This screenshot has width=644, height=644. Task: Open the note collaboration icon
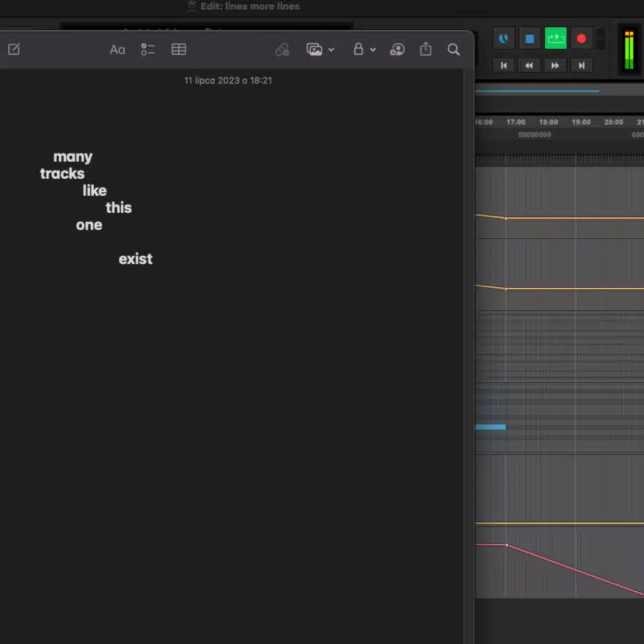[397, 50]
